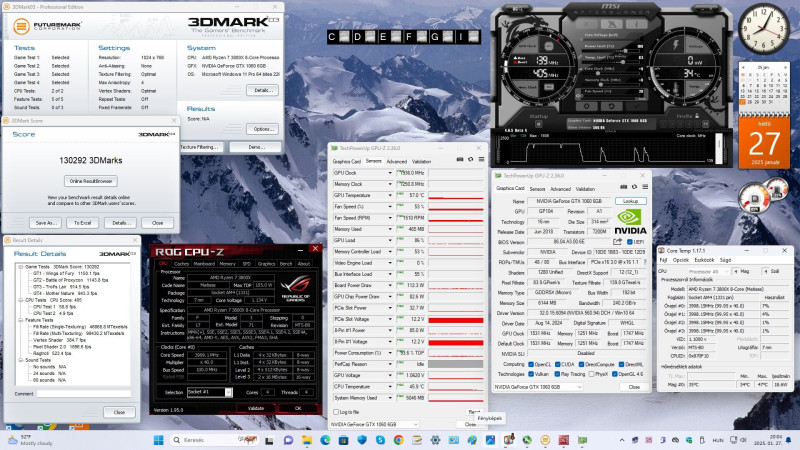Screen dimensions: 800x450
Task: Click the Windows taskbar search box
Action: coord(214,440)
